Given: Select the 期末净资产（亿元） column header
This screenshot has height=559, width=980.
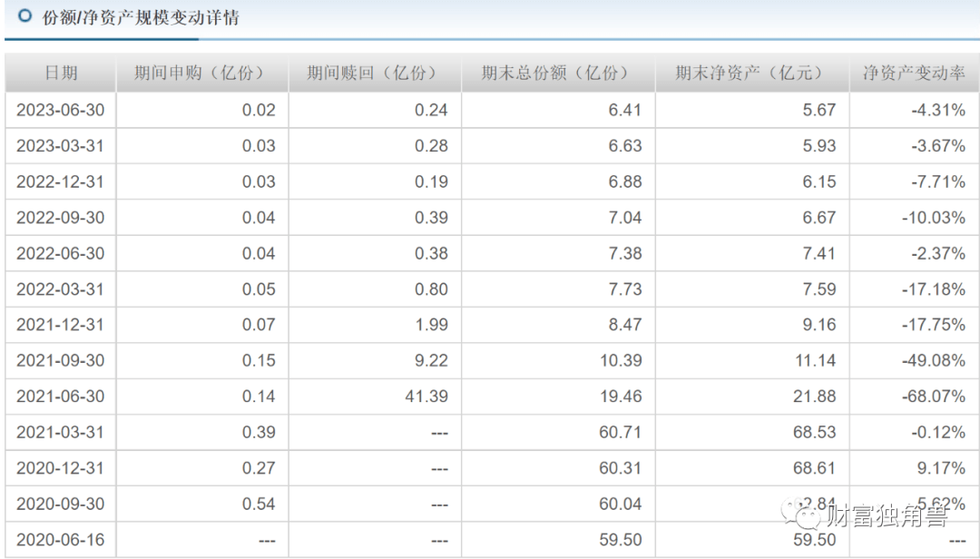Looking at the screenshot, I should pyautogui.click(x=752, y=74).
